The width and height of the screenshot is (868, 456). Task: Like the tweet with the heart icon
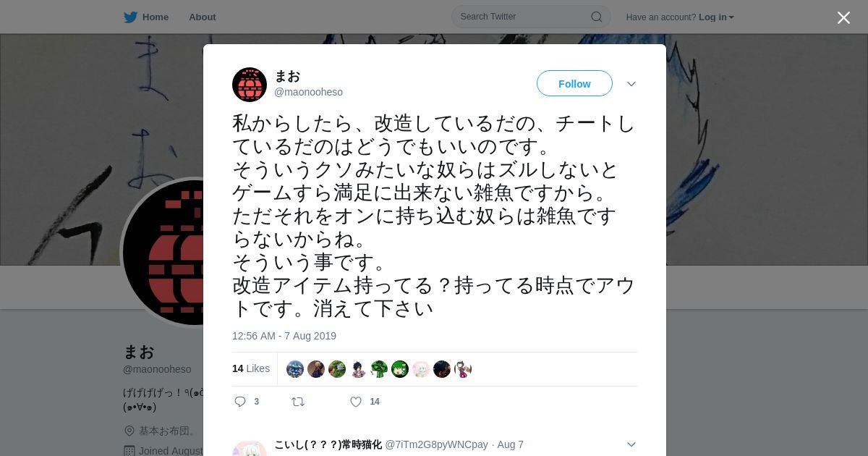[x=356, y=402]
